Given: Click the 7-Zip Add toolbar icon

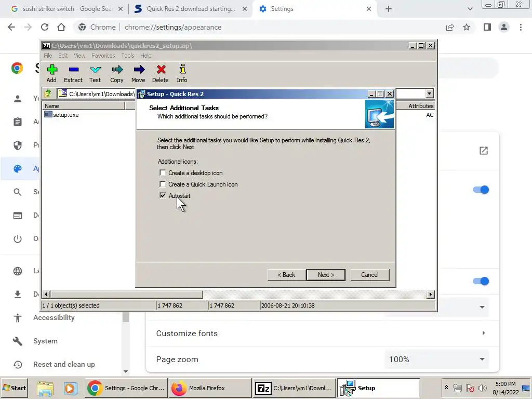Looking at the screenshot, I should (x=51, y=74).
